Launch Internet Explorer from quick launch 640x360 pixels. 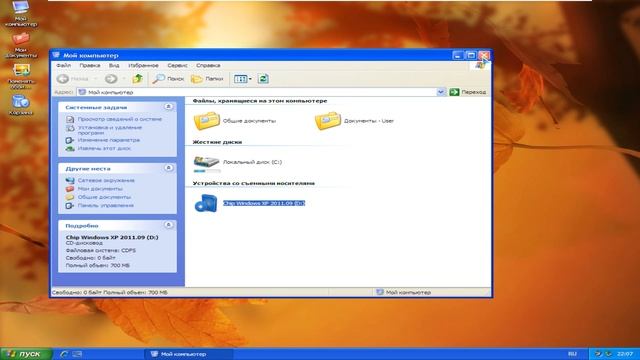pos(64,354)
